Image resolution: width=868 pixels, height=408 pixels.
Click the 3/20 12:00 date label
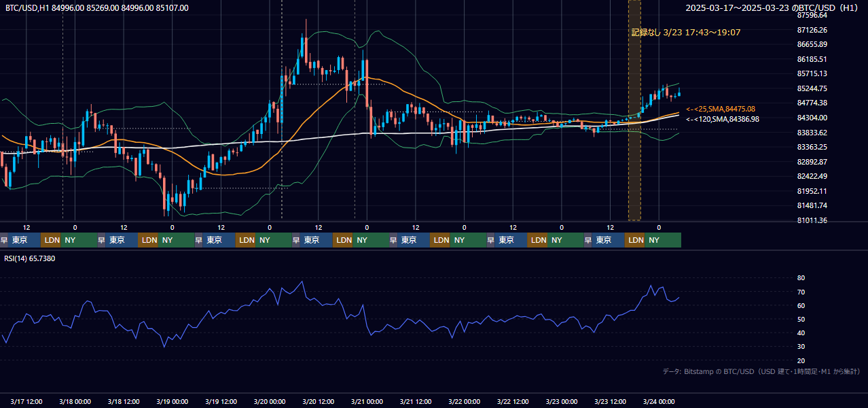319,401
